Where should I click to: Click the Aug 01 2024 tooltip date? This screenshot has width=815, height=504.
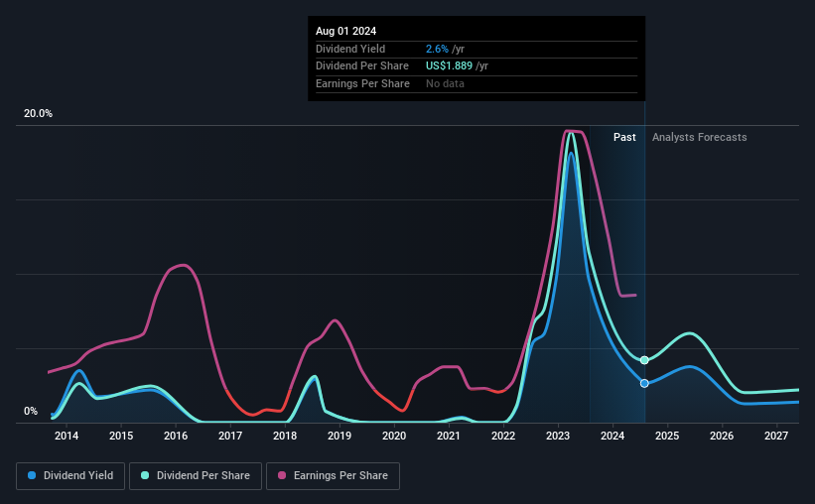tap(345, 31)
